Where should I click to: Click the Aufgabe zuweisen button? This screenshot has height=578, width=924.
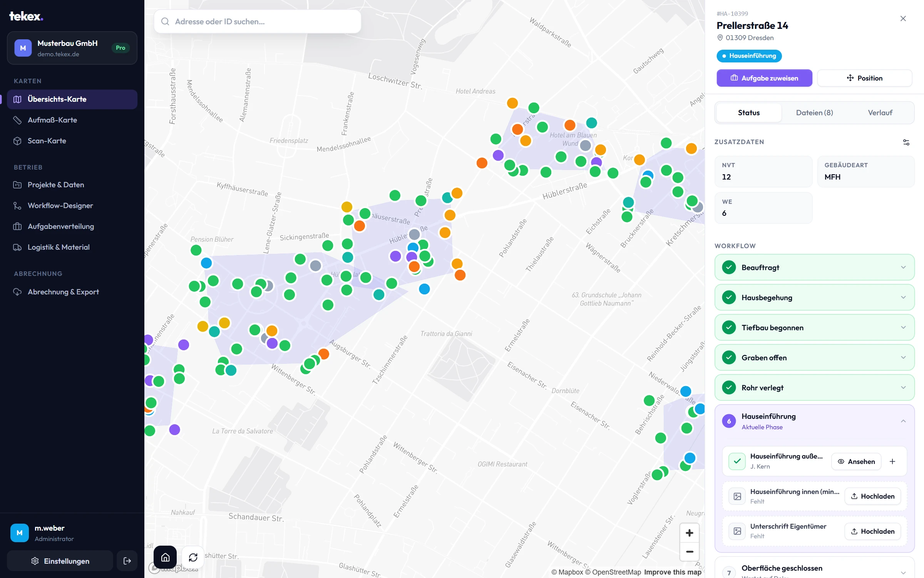point(764,78)
